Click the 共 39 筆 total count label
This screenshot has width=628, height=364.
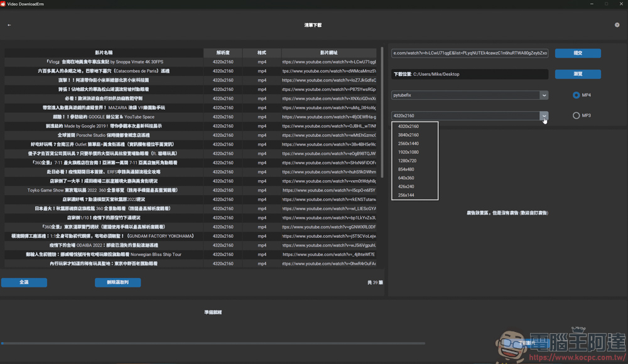tap(375, 282)
